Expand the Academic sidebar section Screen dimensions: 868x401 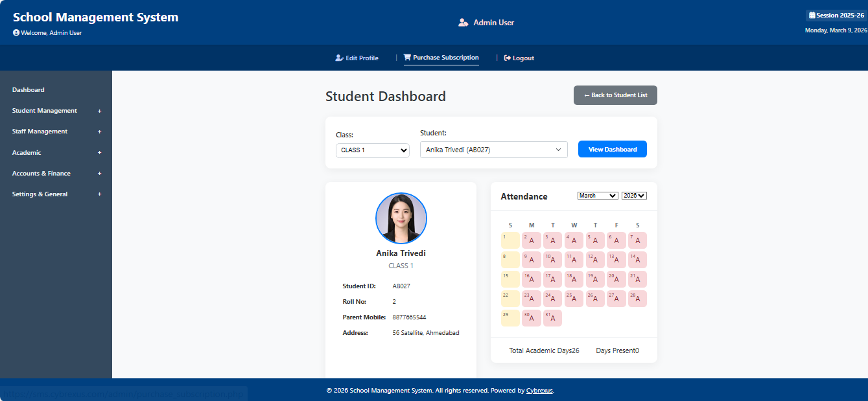(28, 152)
